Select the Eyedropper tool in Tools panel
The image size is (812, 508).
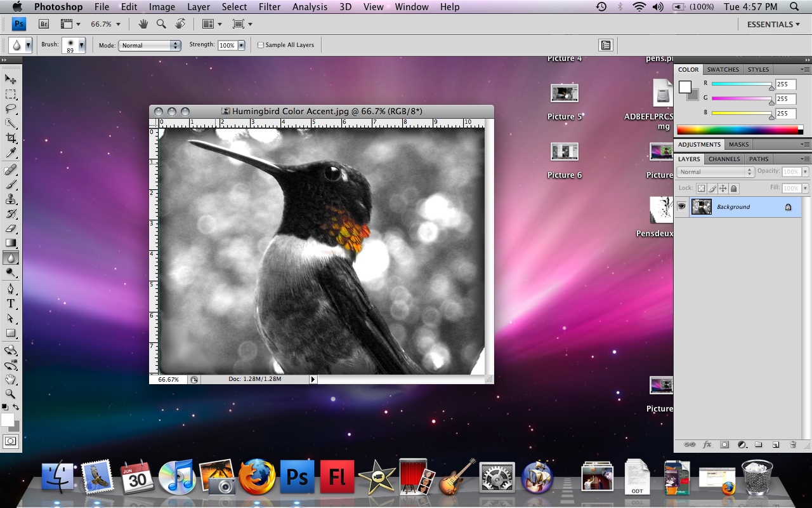(x=11, y=153)
